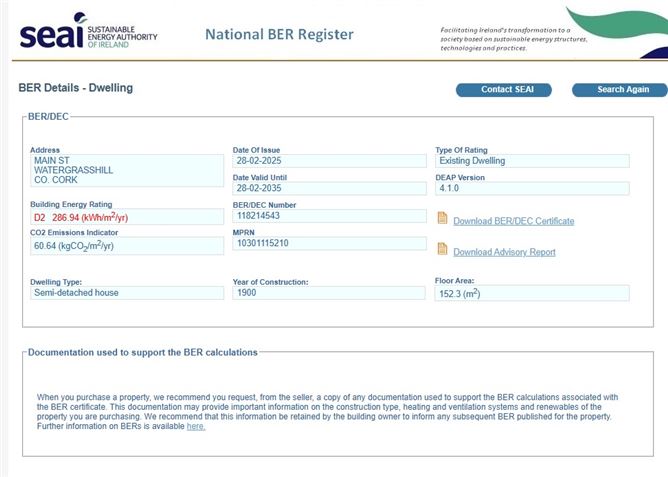Click the Address field showing Main St Watergrasshill
The width and height of the screenshot is (668, 477).
(x=127, y=170)
